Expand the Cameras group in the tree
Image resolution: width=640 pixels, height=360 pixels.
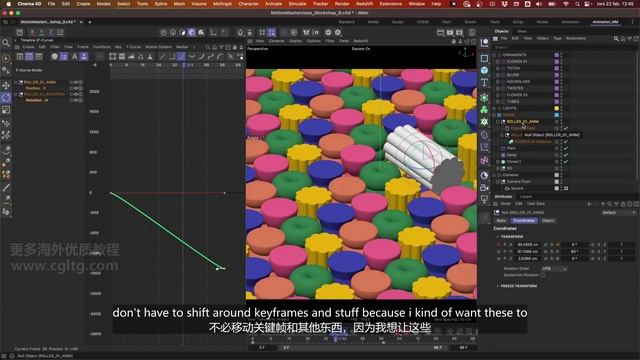tap(495, 175)
